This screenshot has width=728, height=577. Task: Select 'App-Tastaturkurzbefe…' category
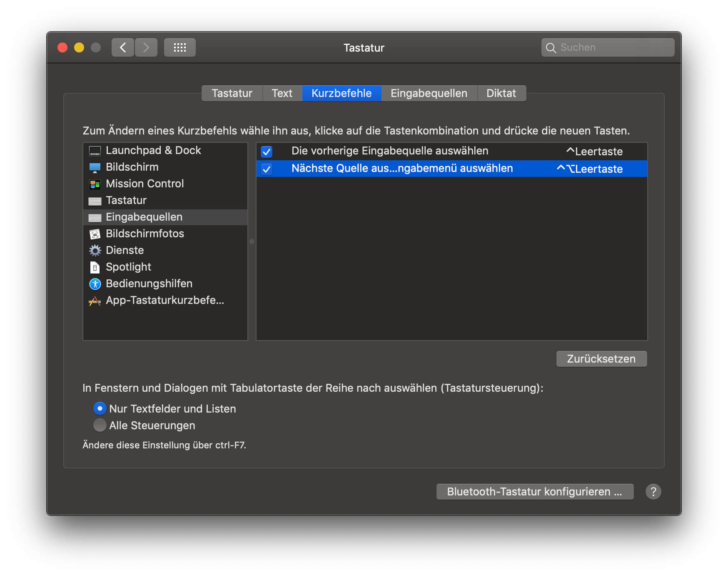click(165, 300)
